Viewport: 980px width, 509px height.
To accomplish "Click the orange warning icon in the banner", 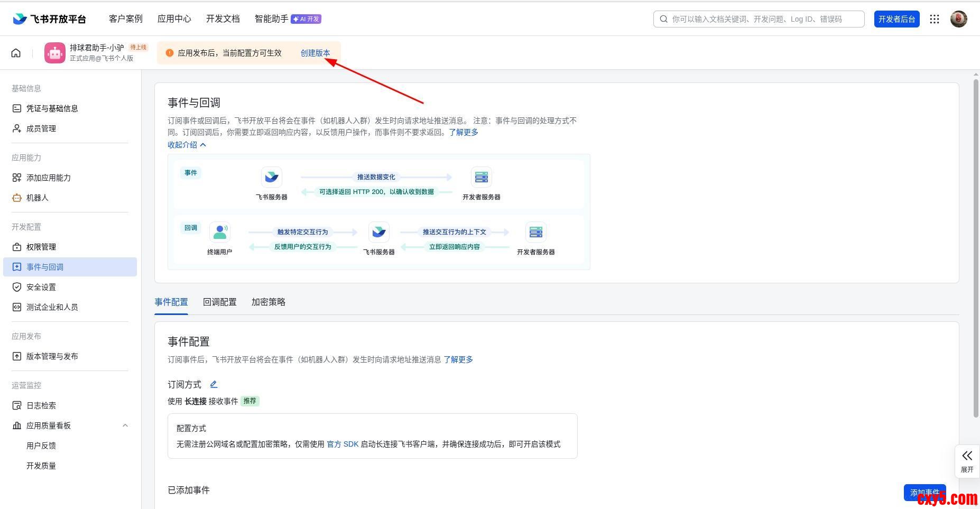I will pyautogui.click(x=170, y=53).
